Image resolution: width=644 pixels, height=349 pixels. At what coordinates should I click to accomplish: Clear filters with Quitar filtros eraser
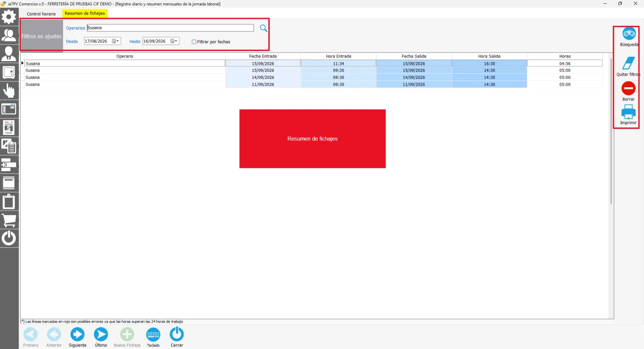click(628, 67)
